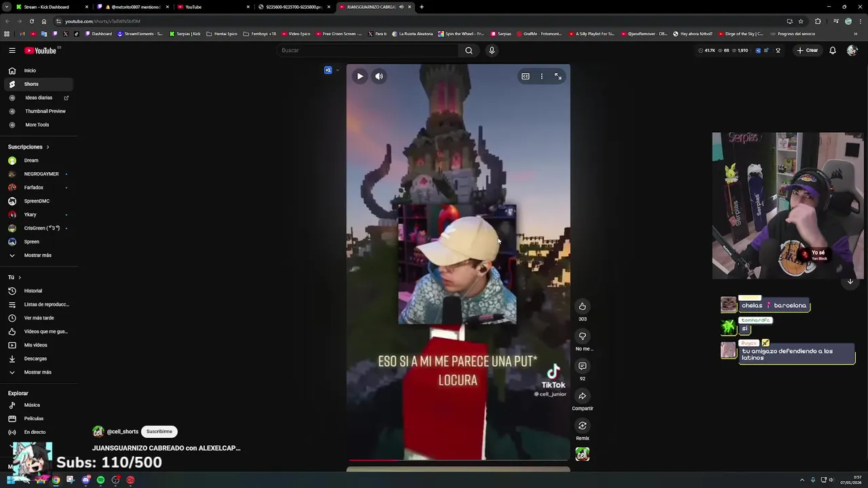Click the search magnifier button
868x488 pixels.
click(x=469, y=50)
